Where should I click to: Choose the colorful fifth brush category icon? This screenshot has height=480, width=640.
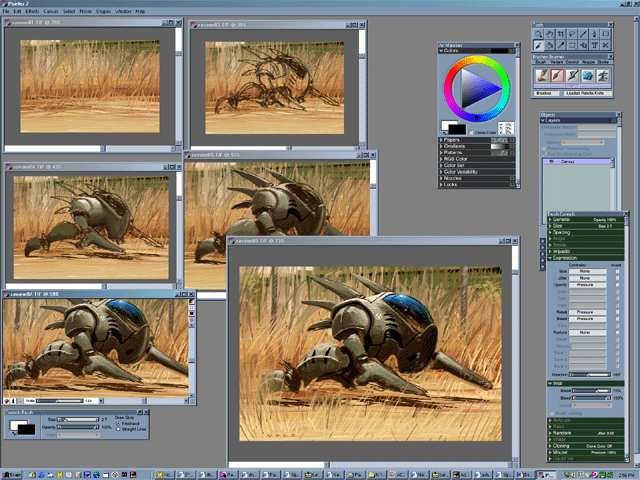click(x=603, y=76)
